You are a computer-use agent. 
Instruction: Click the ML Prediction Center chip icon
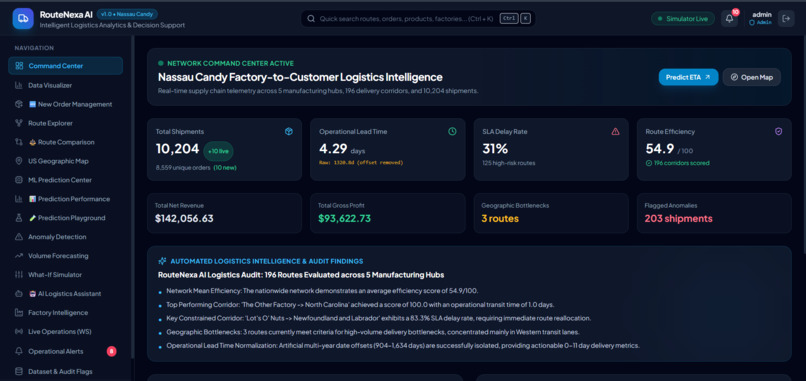[19, 180]
